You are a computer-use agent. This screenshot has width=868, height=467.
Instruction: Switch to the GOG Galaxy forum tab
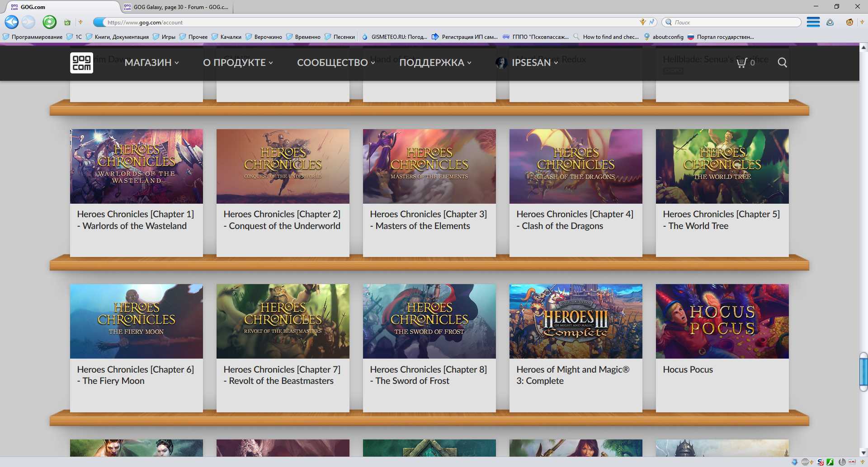177,7
